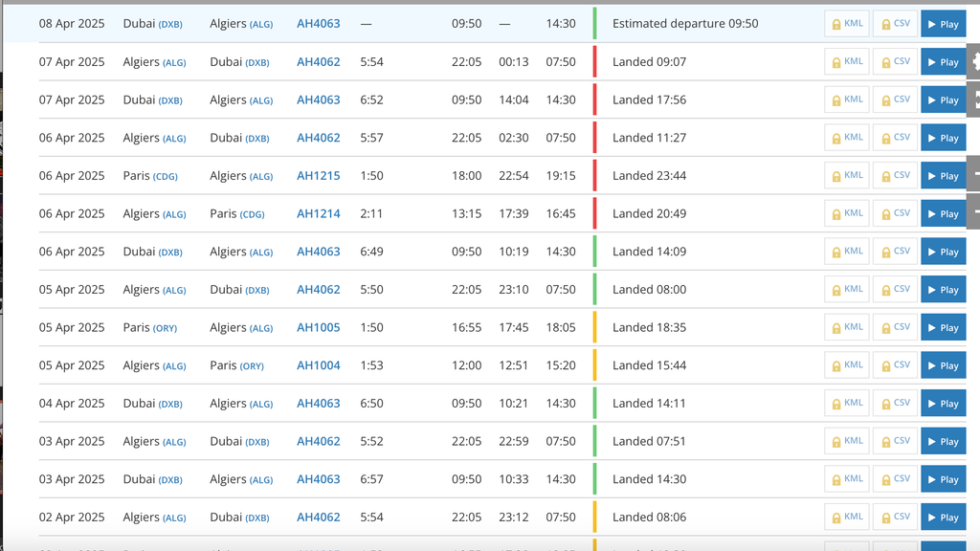Play the 06 Apr AH4063 flight
Image resolution: width=980 pixels, height=551 pixels.
[943, 252]
